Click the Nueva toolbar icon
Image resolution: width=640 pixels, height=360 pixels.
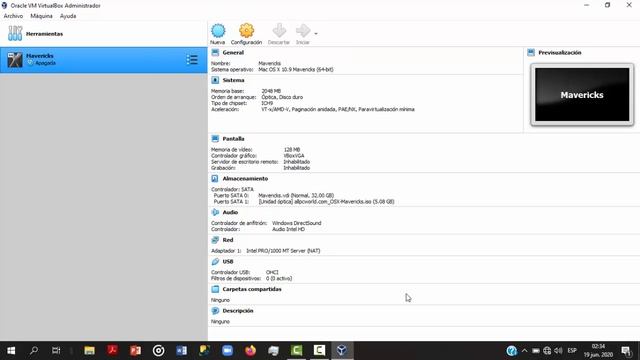pyautogui.click(x=218, y=31)
